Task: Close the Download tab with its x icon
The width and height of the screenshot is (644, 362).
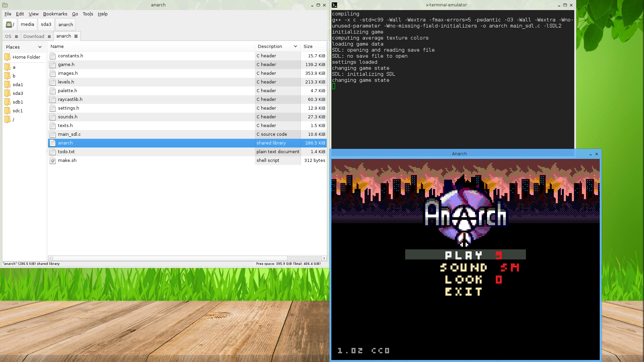Action: (x=49, y=37)
